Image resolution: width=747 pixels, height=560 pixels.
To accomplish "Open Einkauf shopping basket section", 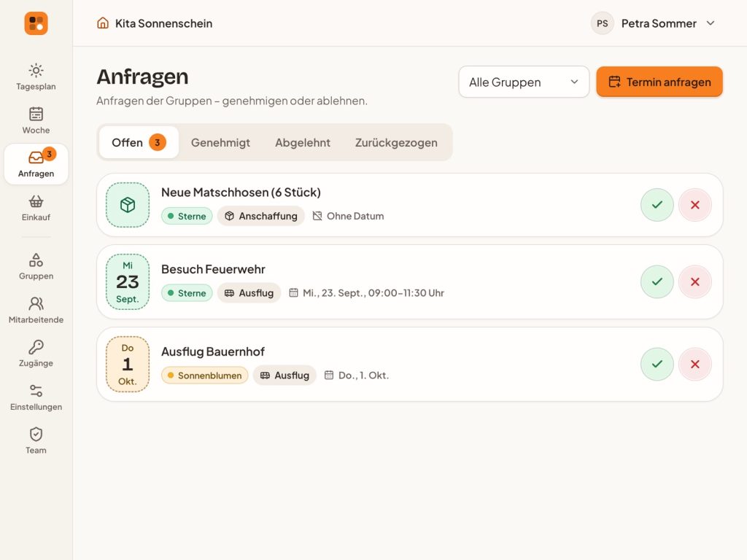I will click(x=36, y=208).
